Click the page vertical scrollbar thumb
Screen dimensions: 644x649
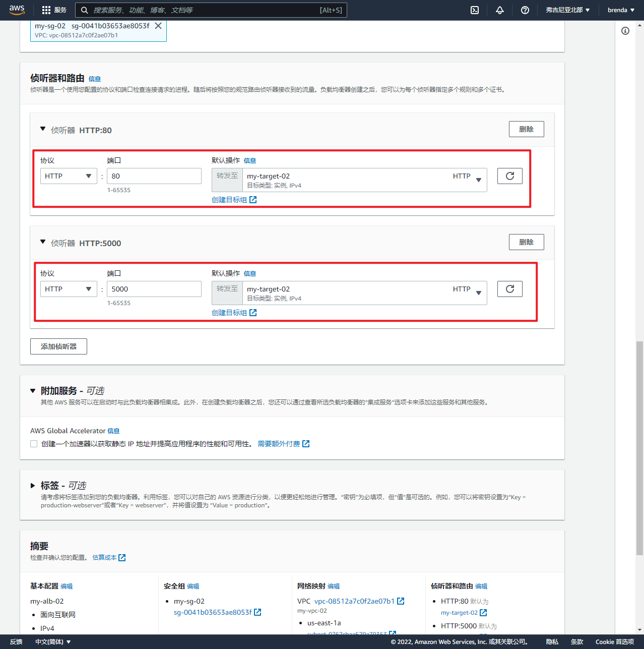639,448
